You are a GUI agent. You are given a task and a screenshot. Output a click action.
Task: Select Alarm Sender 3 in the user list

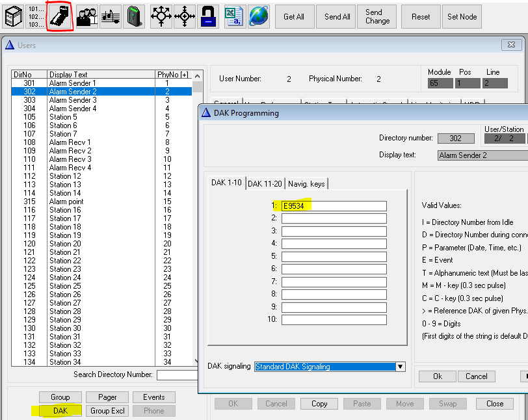[73, 100]
